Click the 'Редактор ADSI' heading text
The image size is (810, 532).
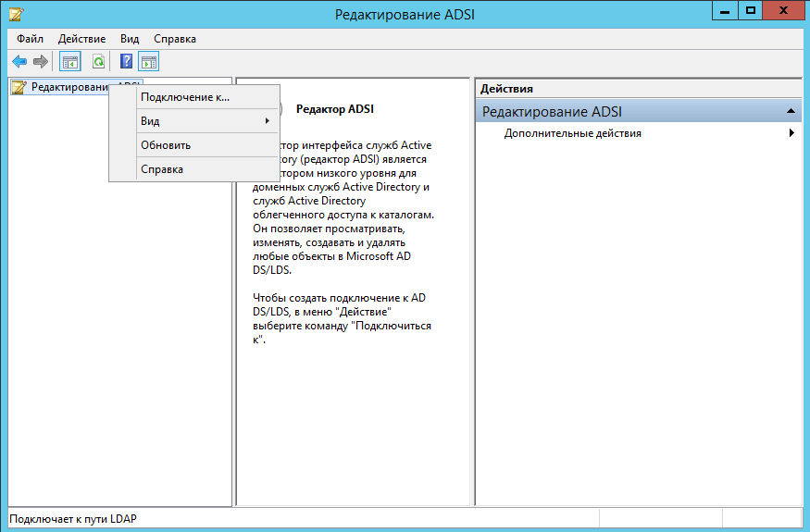pyautogui.click(x=335, y=109)
